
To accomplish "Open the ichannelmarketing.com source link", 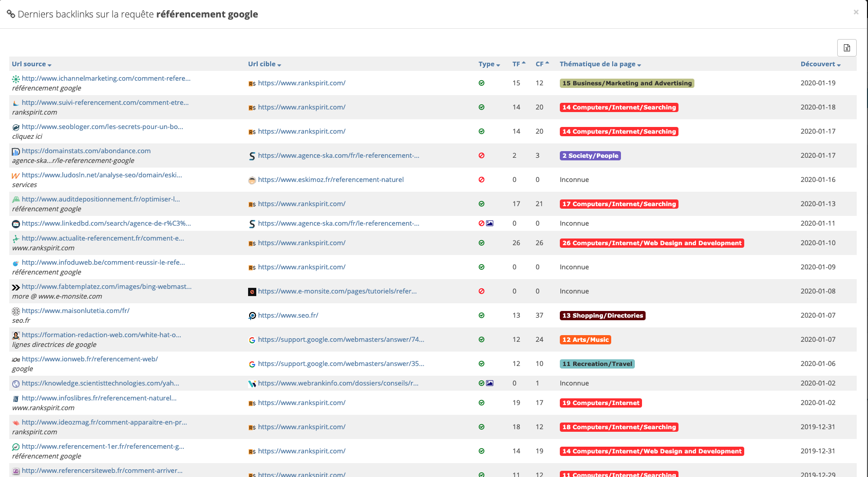I will point(106,79).
